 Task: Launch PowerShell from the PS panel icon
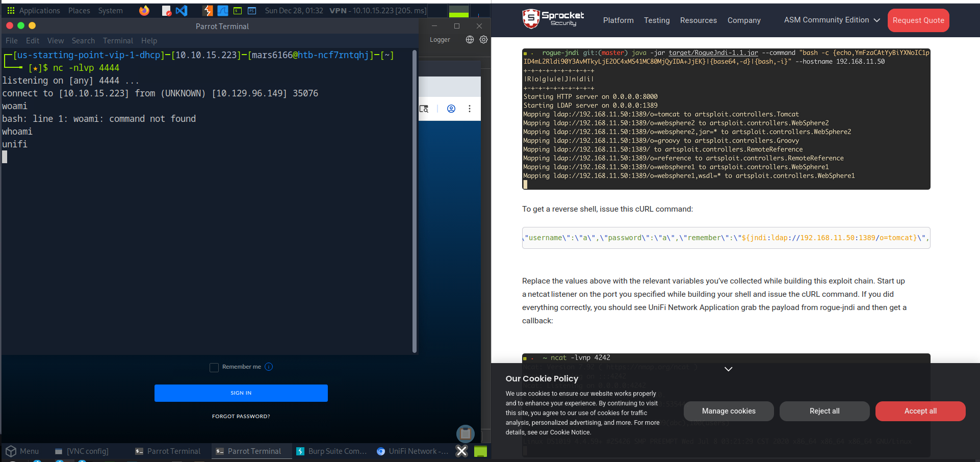click(x=252, y=10)
